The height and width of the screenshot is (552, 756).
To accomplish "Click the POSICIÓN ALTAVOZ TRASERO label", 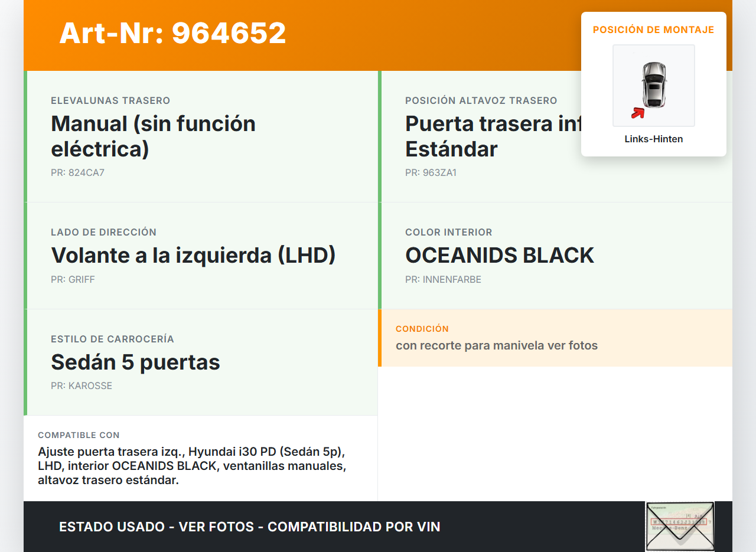I will (x=481, y=101).
